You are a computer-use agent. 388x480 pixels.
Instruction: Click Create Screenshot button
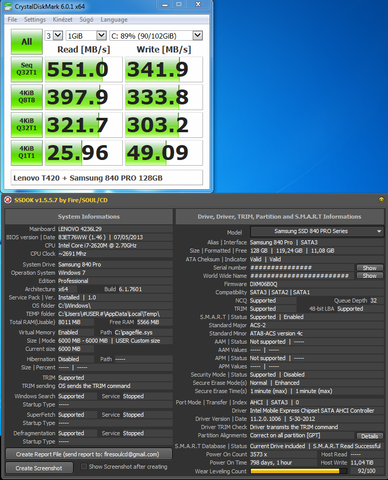39,468
